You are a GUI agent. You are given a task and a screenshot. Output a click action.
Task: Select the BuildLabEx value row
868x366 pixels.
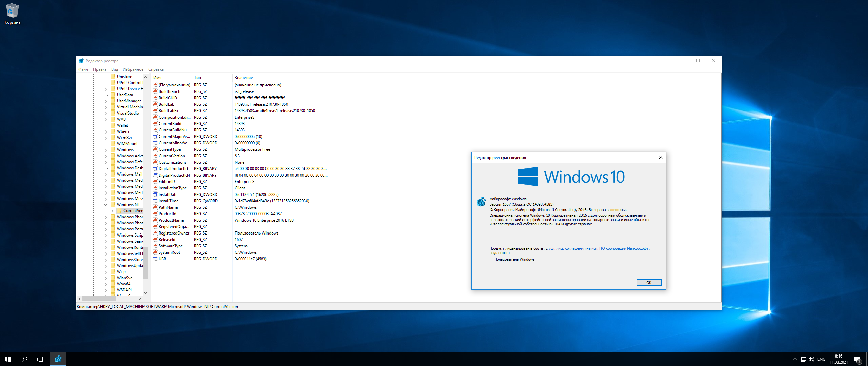(240, 110)
